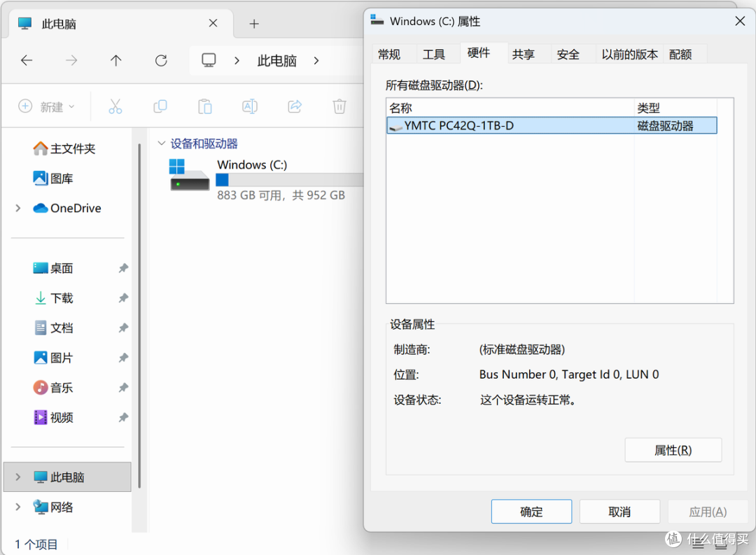The image size is (756, 555).
Task: Go up one folder level
Action: click(x=115, y=60)
